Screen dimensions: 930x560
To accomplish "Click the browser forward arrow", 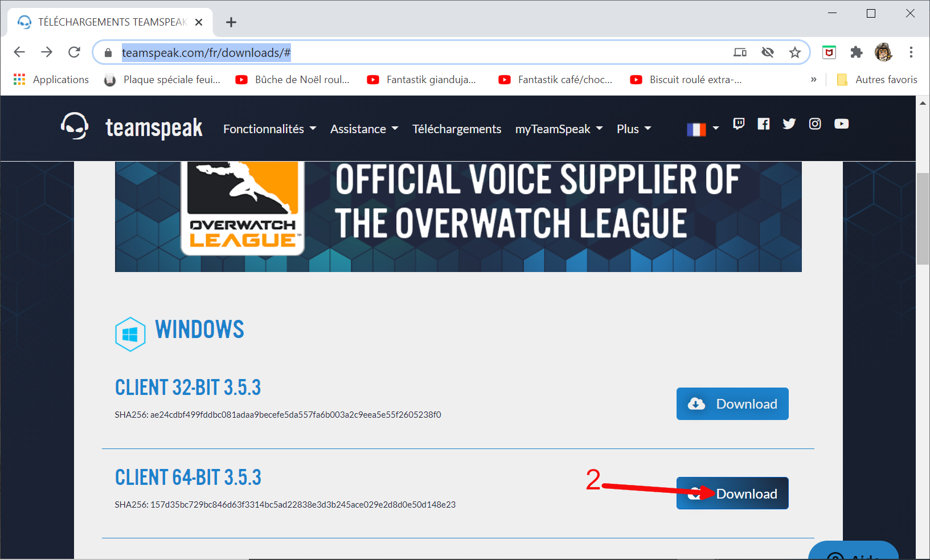I will coord(47,52).
